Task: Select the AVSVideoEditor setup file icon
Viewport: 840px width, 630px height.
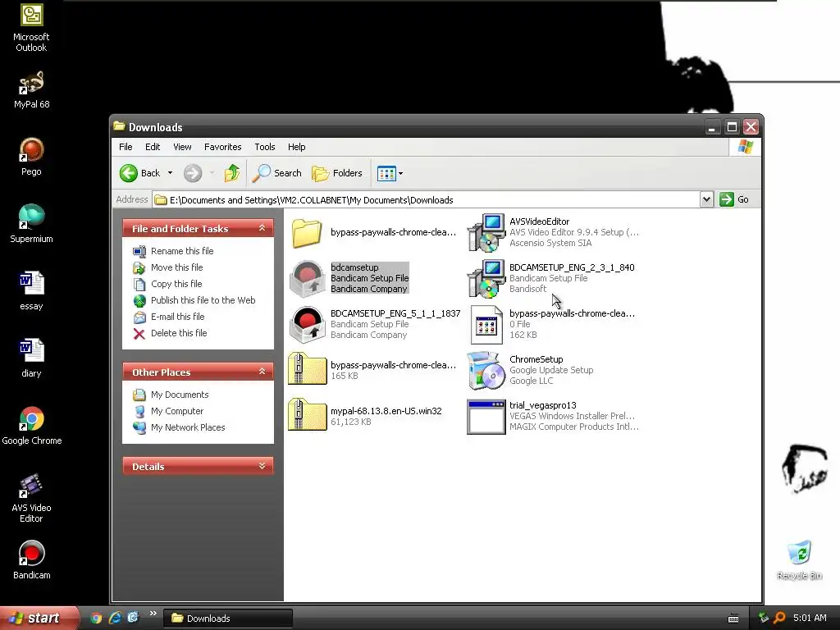Action: 486,232
